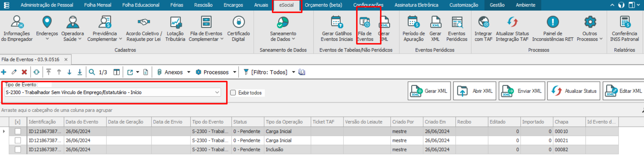Go to previous record up arrow
The image size is (644, 161).
click(x=59, y=72)
